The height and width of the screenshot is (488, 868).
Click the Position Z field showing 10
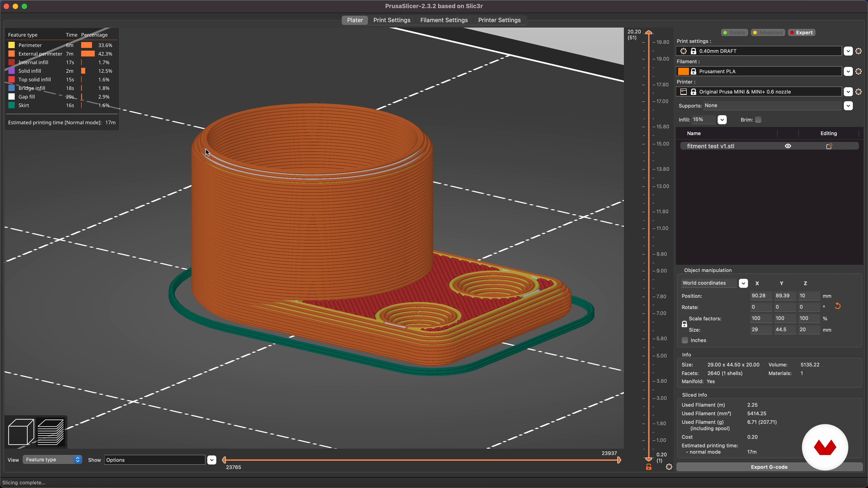pyautogui.click(x=809, y=296)
